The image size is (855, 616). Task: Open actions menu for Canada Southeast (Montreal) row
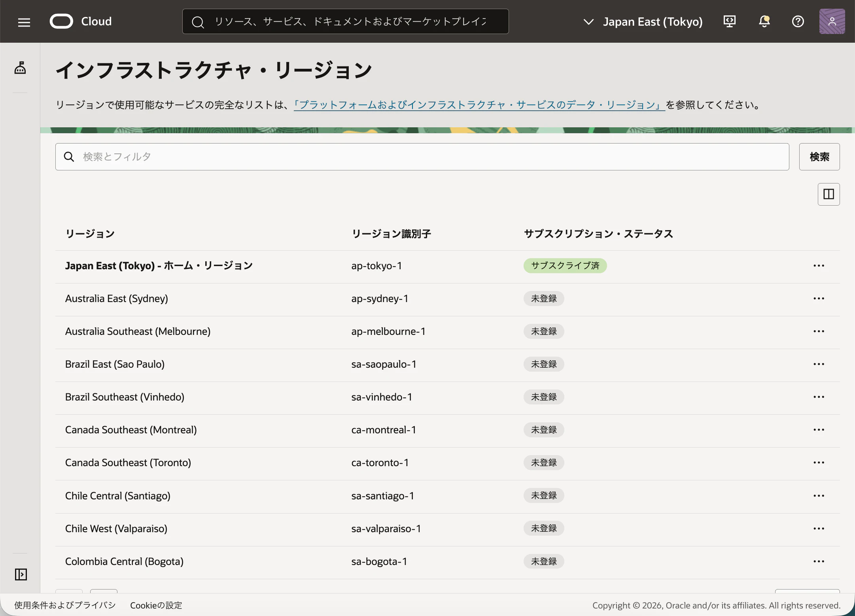[x=819, y=430]
